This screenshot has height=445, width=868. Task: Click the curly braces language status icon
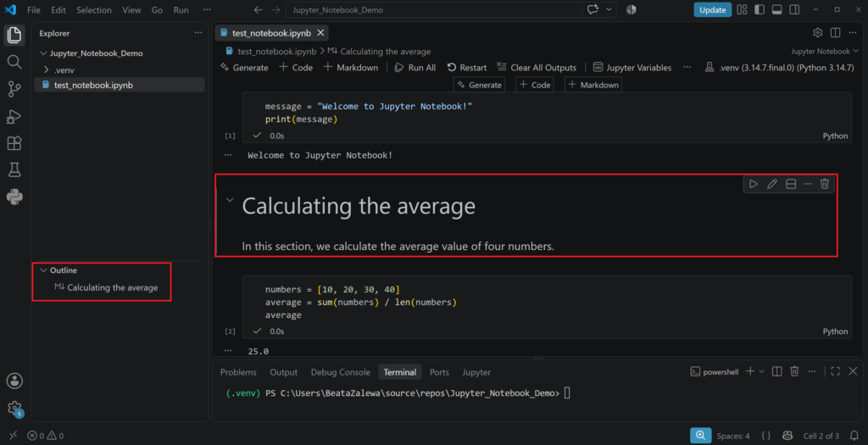765,436
